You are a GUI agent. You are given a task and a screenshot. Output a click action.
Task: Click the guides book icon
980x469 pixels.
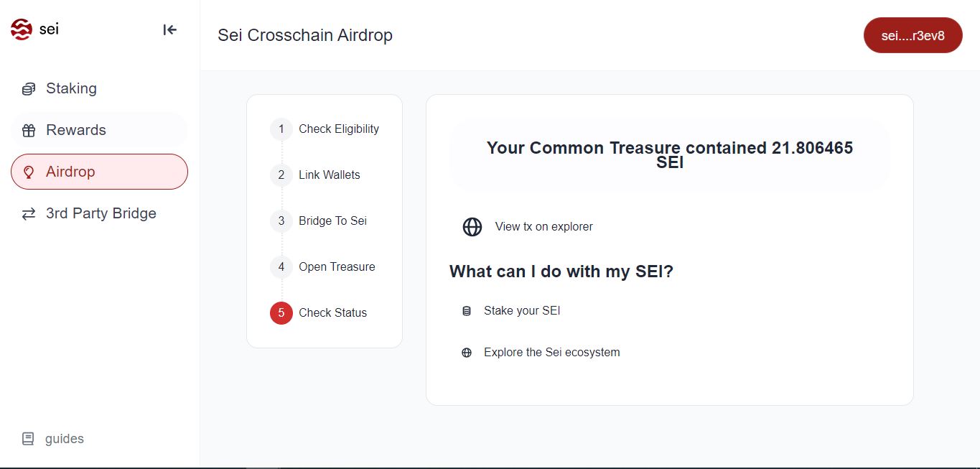tap(28, 439)
